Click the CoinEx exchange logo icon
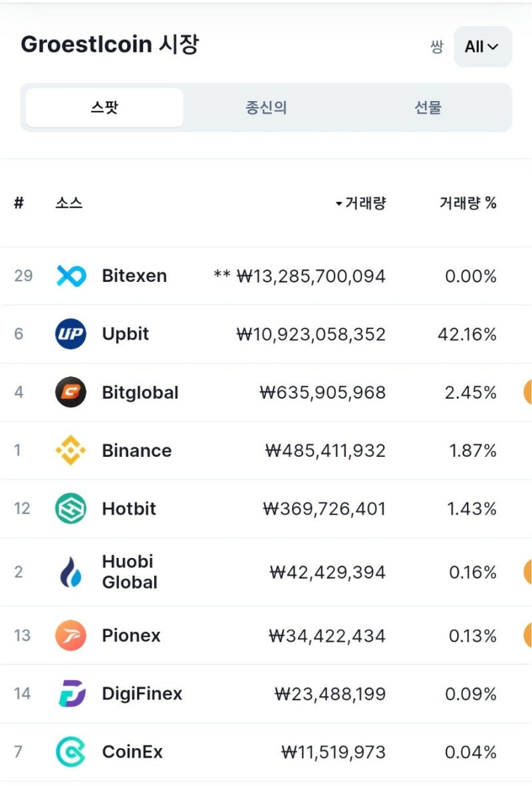The height and width of the screenshot is (786, 532). click(x=70, y=752)
